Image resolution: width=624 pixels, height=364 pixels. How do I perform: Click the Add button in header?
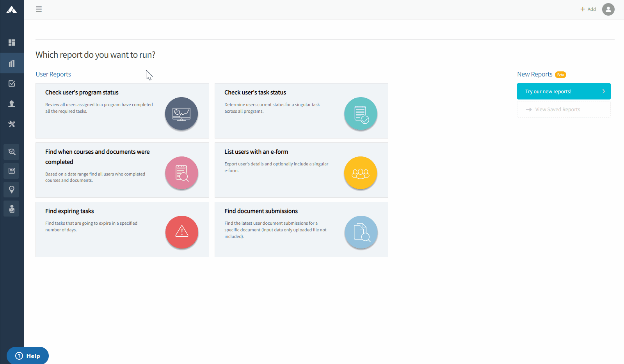pos(588,9)
